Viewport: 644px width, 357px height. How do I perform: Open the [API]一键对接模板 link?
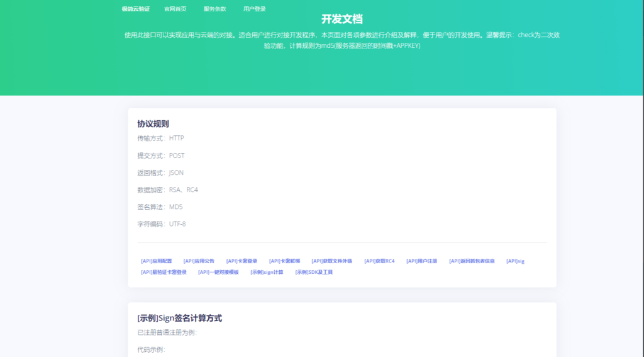(218, 272)
